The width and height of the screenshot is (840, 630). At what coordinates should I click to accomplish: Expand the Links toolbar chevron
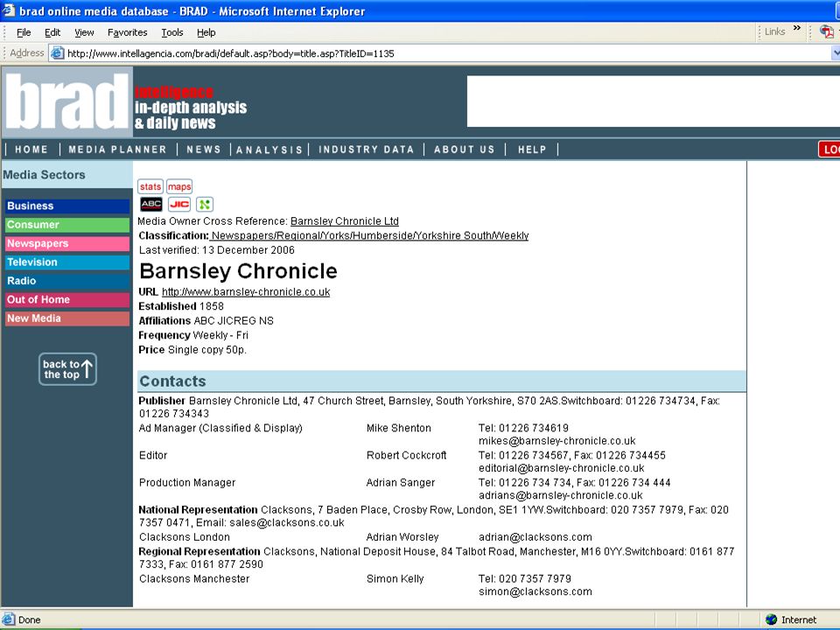pyautogui.click(x=797, y=28)
